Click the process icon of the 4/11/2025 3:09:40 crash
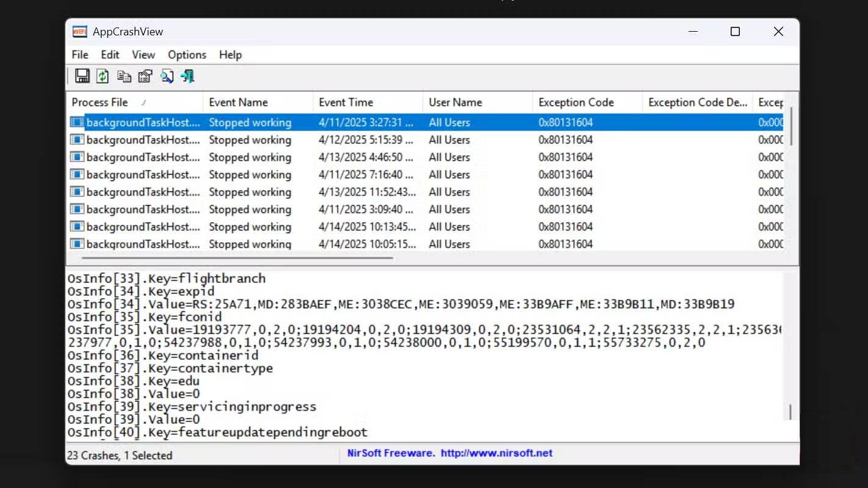The width and height of the screenshot is (868, 488). (x=77, y=209)
